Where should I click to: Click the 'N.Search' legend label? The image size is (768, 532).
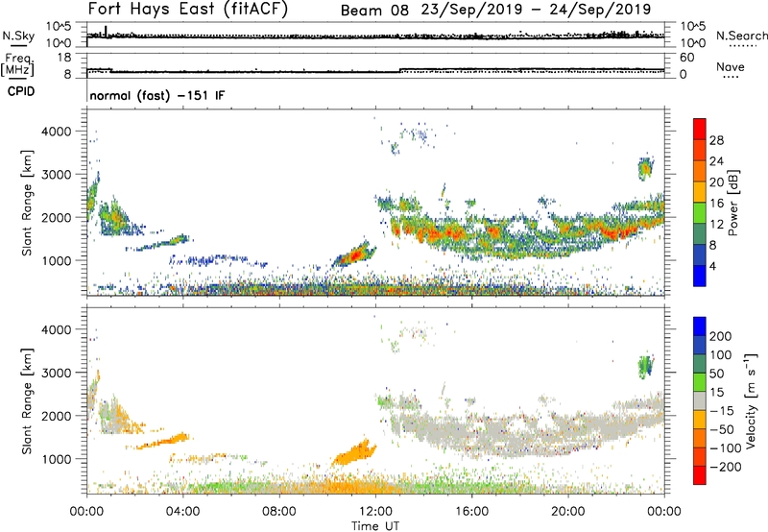(742, 36)
